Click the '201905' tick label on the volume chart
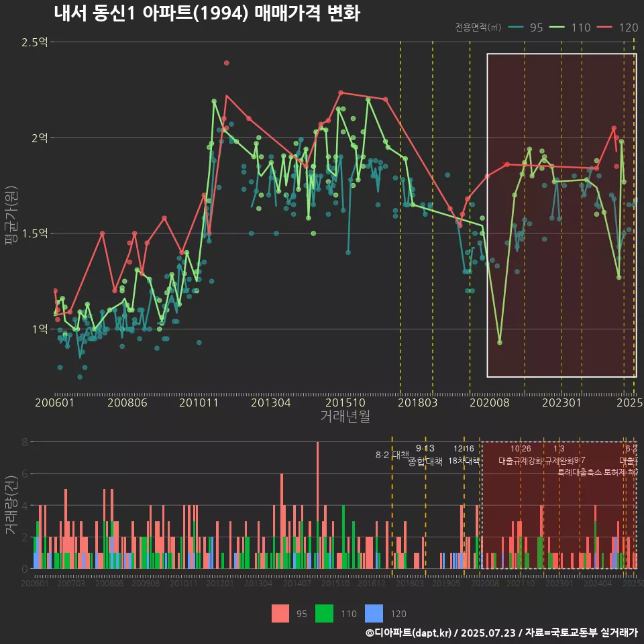 [x=446, y=583]
